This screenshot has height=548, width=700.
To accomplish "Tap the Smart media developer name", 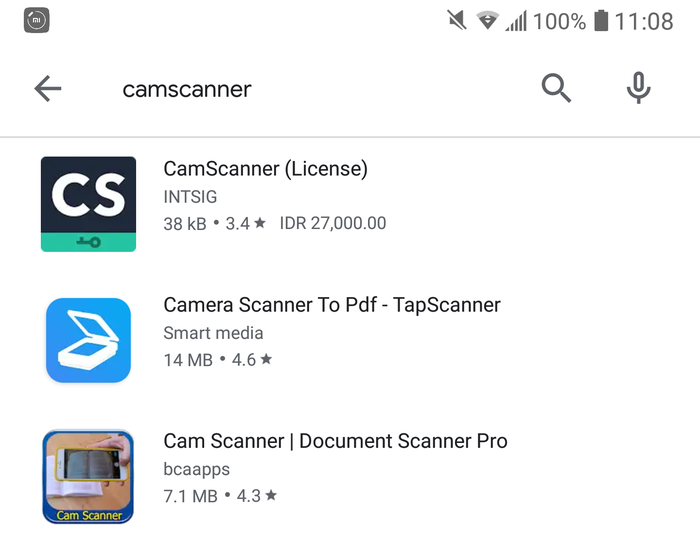I will tap(213, 333).
